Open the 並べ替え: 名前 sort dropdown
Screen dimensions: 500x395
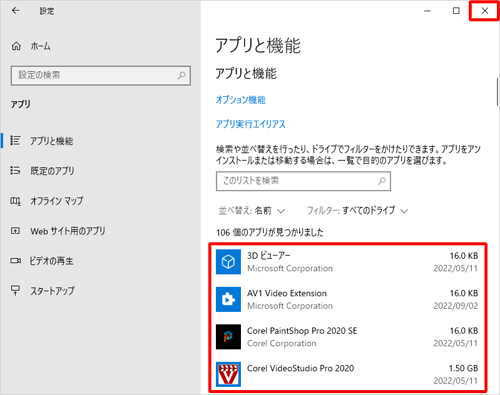[252, 211]
